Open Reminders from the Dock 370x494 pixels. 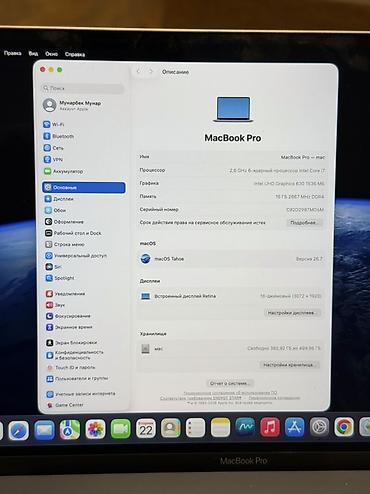[195, 428]
